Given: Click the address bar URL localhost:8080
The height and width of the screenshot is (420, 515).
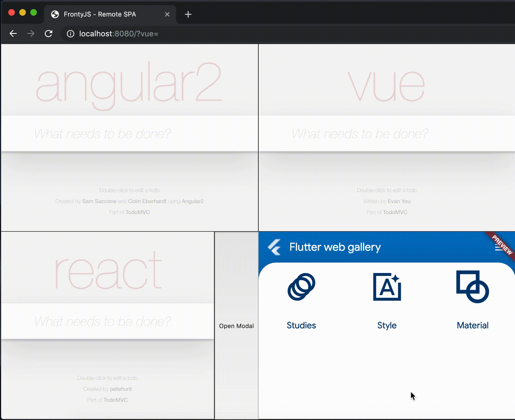Looking at the screenshot, I should tap(119, 34).
